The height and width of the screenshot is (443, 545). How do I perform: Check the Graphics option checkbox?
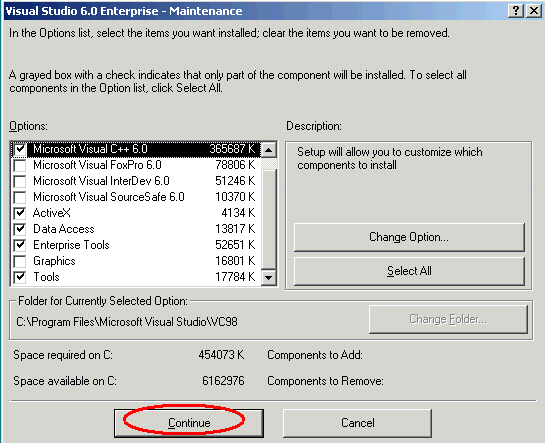pos(20,261)
